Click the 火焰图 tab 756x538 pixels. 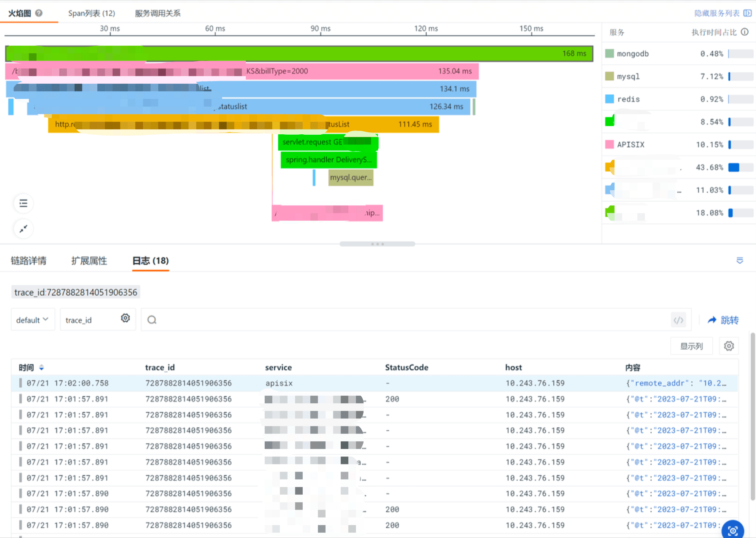[19, 13]
